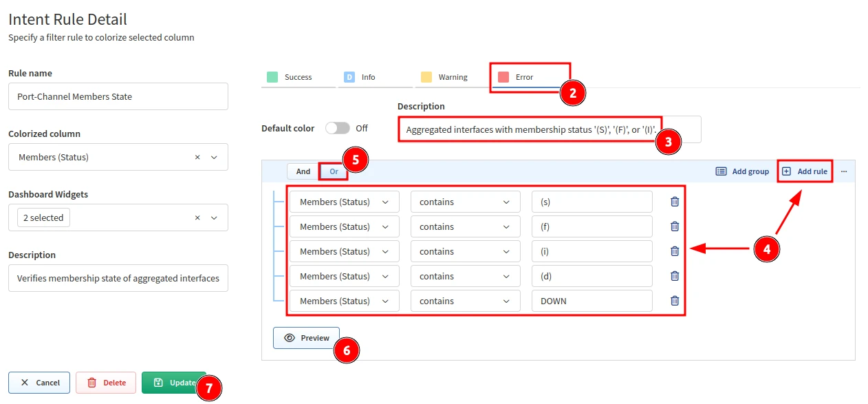
Task: Select the Or logic operator
Action: tap(334, 171)
